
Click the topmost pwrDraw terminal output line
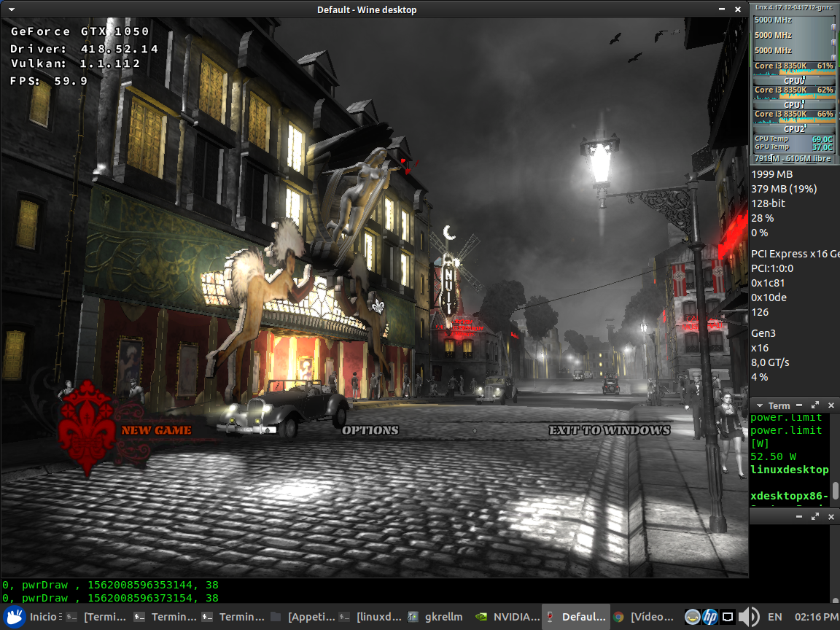[110, 585]
